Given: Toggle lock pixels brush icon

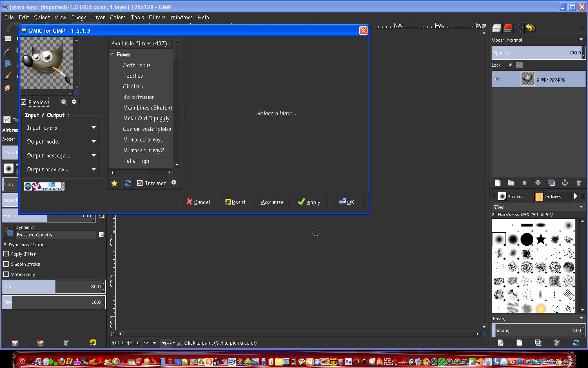Looking at the screenshot, I should point(510,65).
